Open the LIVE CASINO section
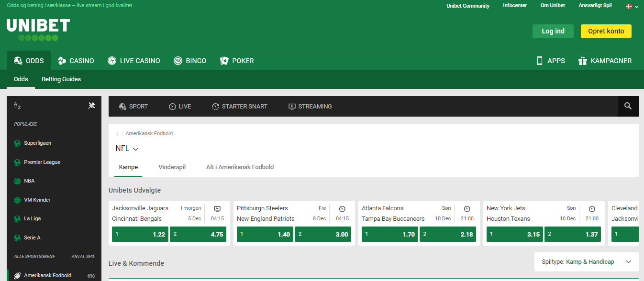Screen dimensions: 644x281 pyautogui.click(x=134, y=61)
